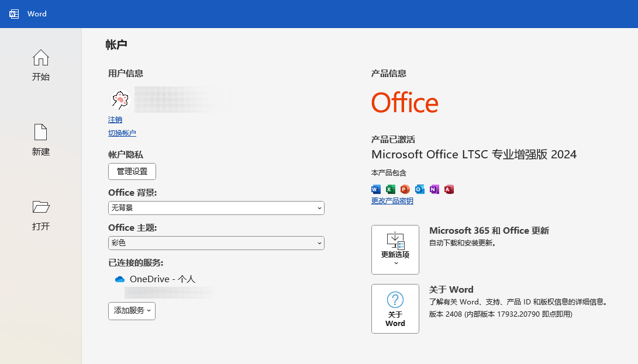Open the 开始 home page

(x=41, y=65)
